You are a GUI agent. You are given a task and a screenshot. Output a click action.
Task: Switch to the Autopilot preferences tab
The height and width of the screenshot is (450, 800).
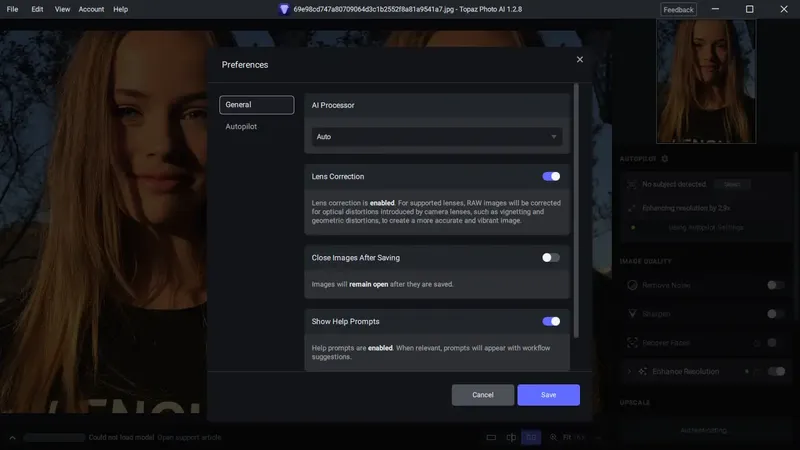click(x=241, y=127)
